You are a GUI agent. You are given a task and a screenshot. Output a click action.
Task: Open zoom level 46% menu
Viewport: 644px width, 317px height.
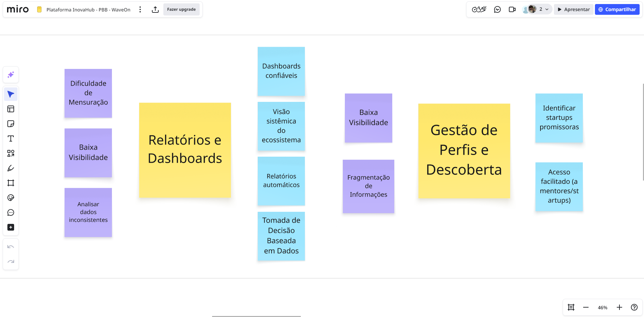pyautogui.click(x=602, y=308)
